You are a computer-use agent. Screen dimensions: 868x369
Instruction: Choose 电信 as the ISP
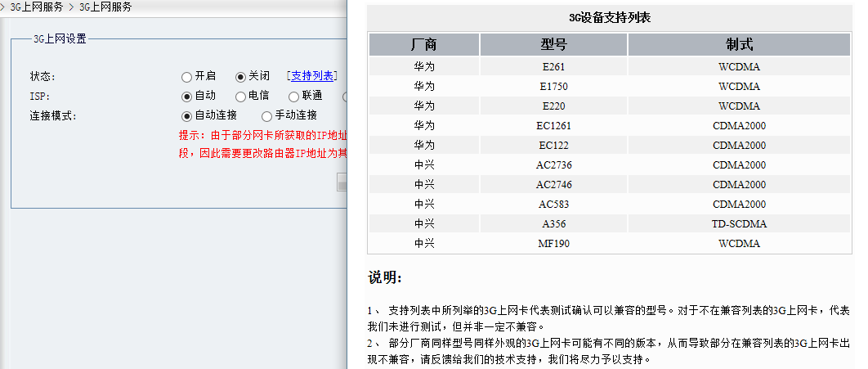coord(241,97)
